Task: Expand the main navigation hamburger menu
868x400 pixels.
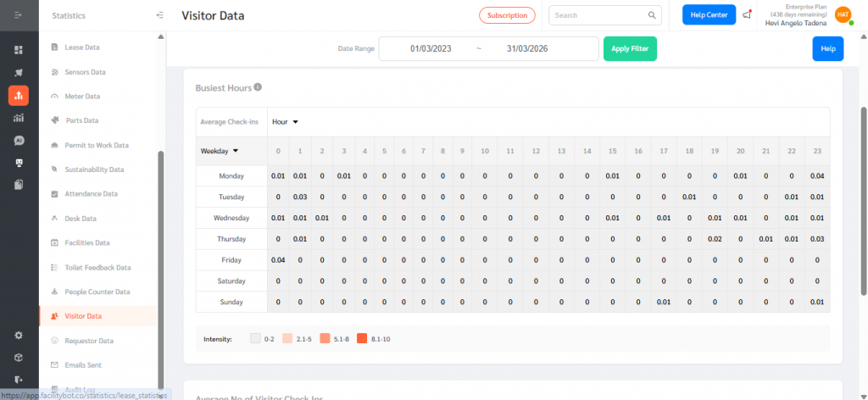Action: [18, 15]
